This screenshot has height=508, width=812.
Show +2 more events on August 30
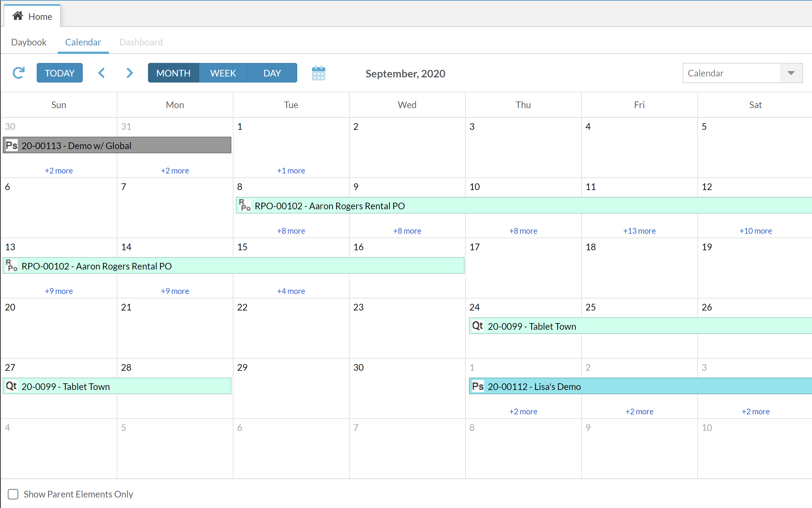(59, 170)
